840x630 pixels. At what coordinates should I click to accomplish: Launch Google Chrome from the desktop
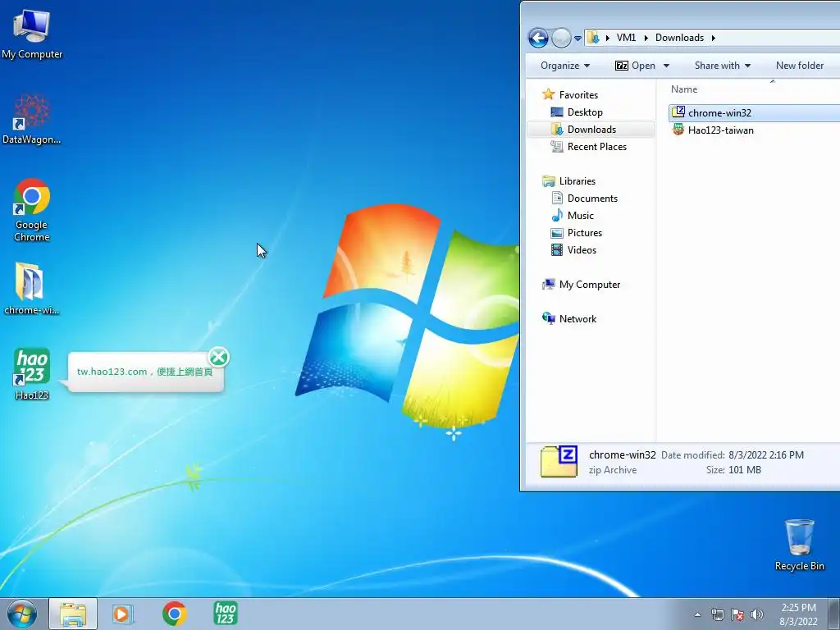coord(32,210)
